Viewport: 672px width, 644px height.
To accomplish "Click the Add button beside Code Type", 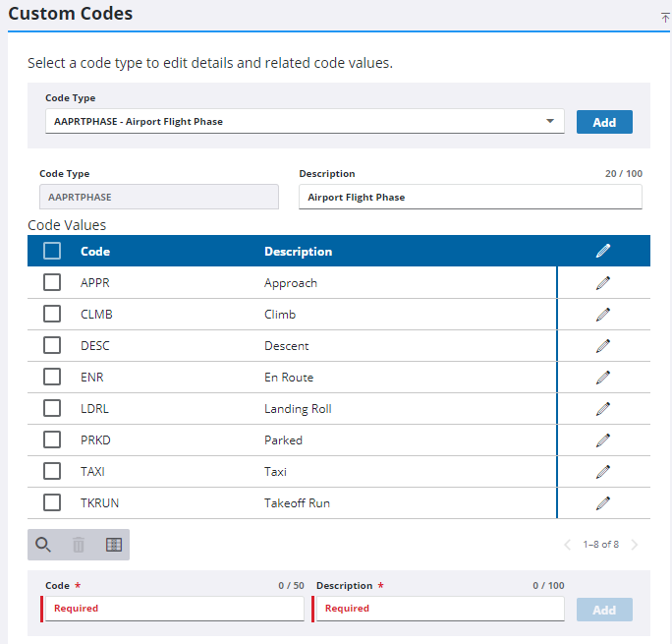I will pyautogui.click(x=604, y=122).
